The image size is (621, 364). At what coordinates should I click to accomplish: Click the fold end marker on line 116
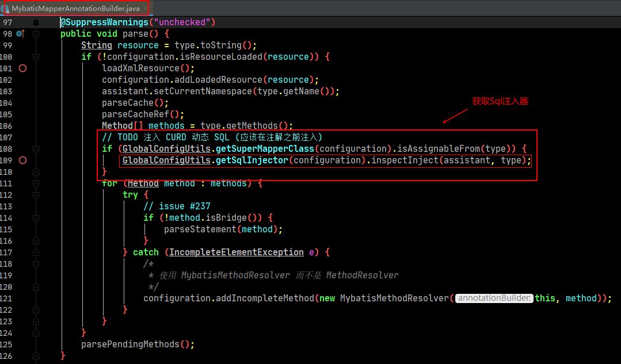point(36,241)
